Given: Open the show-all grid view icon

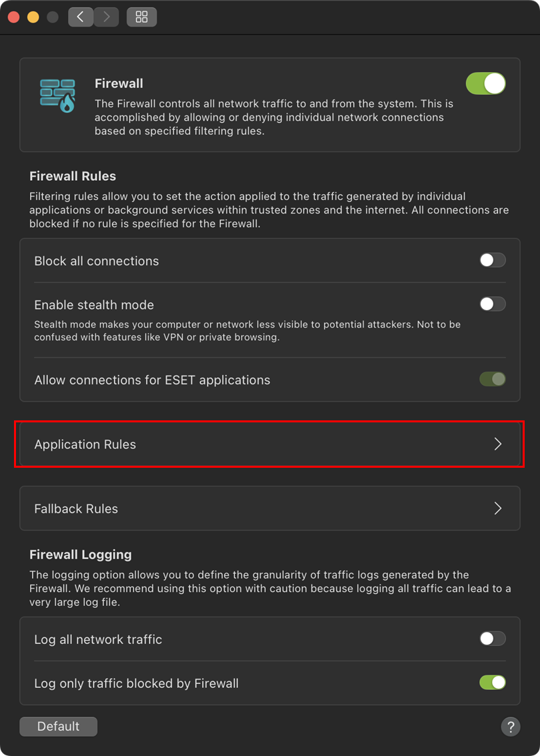Looking at the screenshot, I should (141, 17).
